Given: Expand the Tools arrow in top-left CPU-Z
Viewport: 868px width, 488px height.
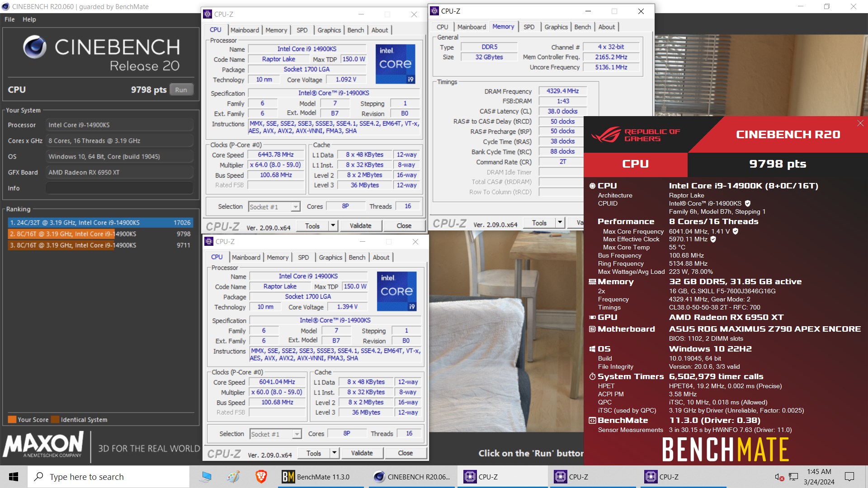Looking at the screenshot, I should [333, 225].
